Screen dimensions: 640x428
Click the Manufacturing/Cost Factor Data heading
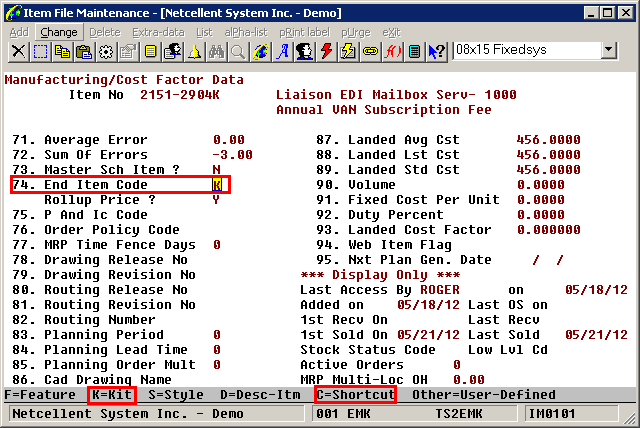(x=124, y=80)
